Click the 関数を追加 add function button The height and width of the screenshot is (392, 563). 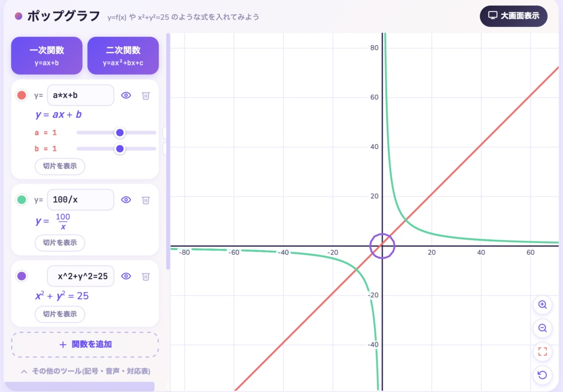[85, 345]
